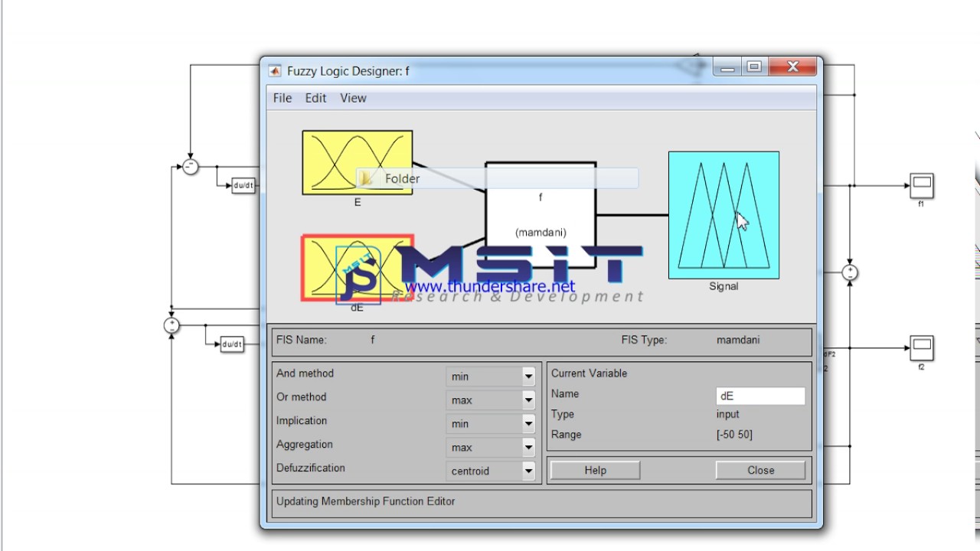Viewport: 980px width, 551px height.
Task: Open the View menu
Action: [x=353, y=98]
